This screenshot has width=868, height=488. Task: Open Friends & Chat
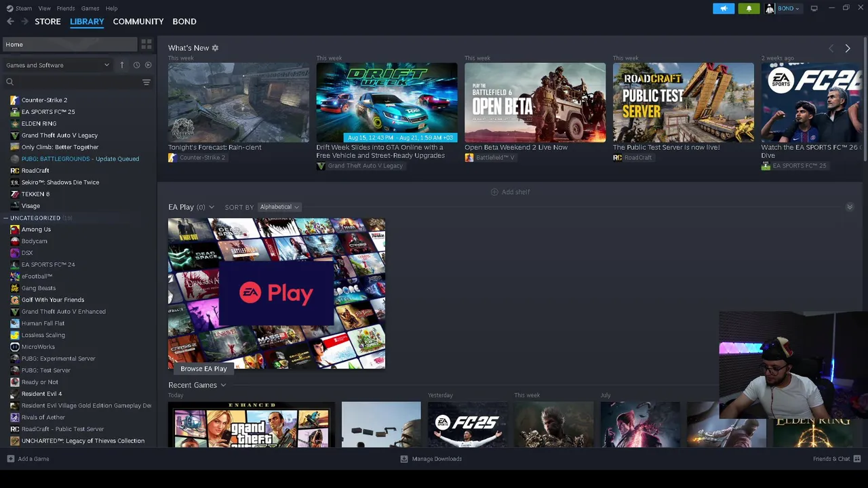click(x=831, y=459)
